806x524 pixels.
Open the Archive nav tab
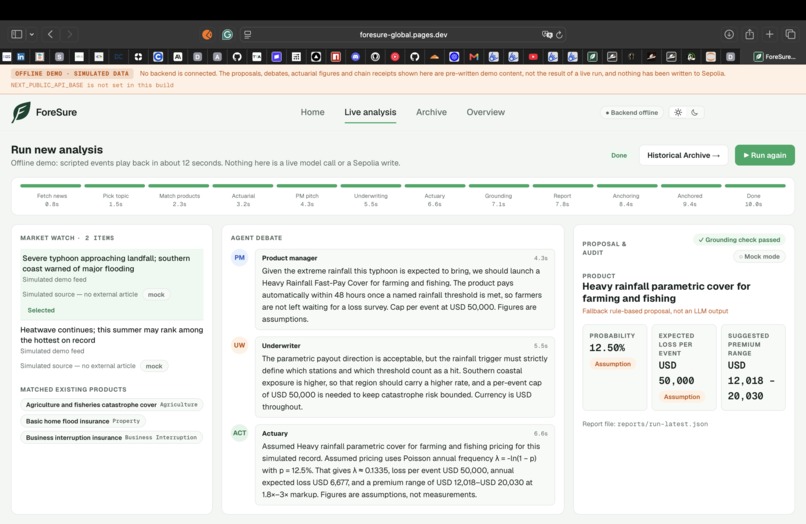pyautogui.click(x=431, y=112)
